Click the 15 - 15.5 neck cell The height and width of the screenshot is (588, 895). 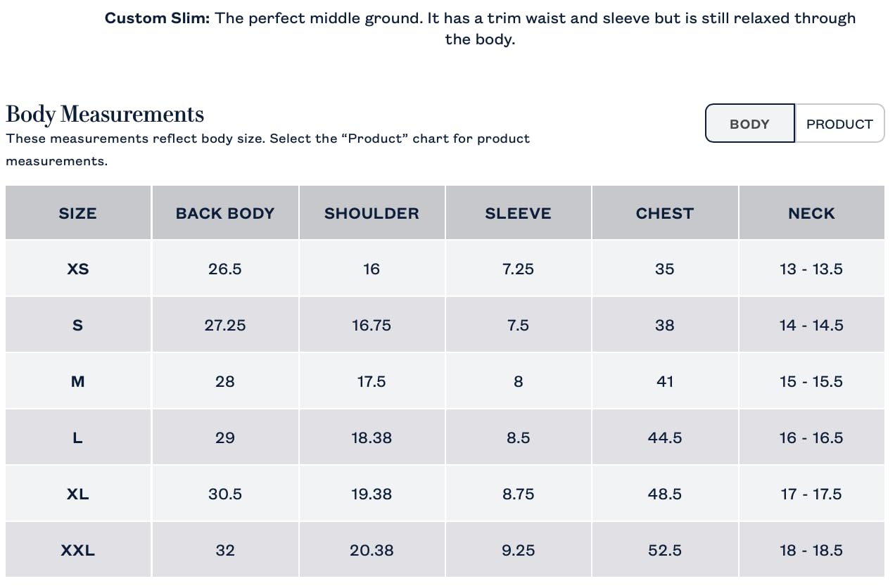pyautogui.click(x=811, y=381)
